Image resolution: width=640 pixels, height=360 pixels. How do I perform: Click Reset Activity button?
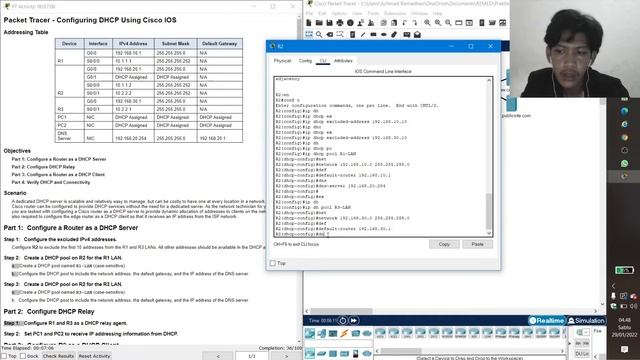coord(94,356)
